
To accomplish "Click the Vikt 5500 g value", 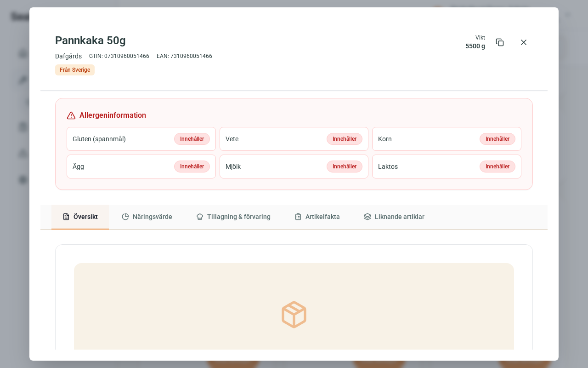I will (x=475, y=46).
